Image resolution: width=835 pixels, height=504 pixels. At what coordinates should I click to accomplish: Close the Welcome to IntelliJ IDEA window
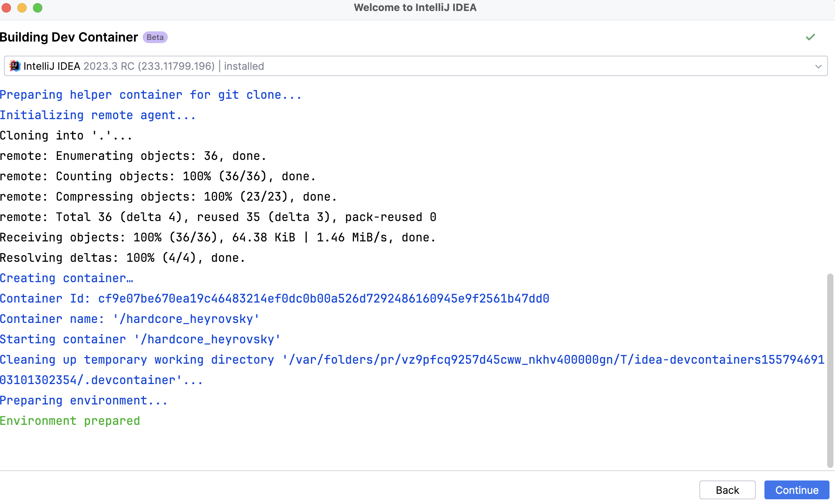[6, 8]
